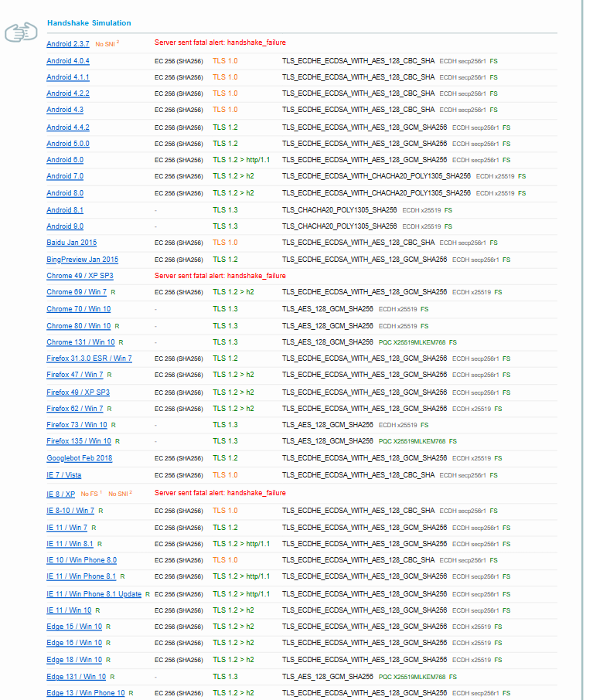
Task: Click the No SNI note beside IE 8 / XP
Action: point(120,494)
